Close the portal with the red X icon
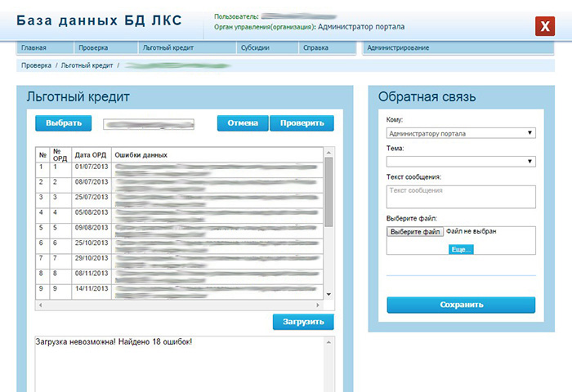This screenshot has height=392, width=572. [x=544, y=26]
